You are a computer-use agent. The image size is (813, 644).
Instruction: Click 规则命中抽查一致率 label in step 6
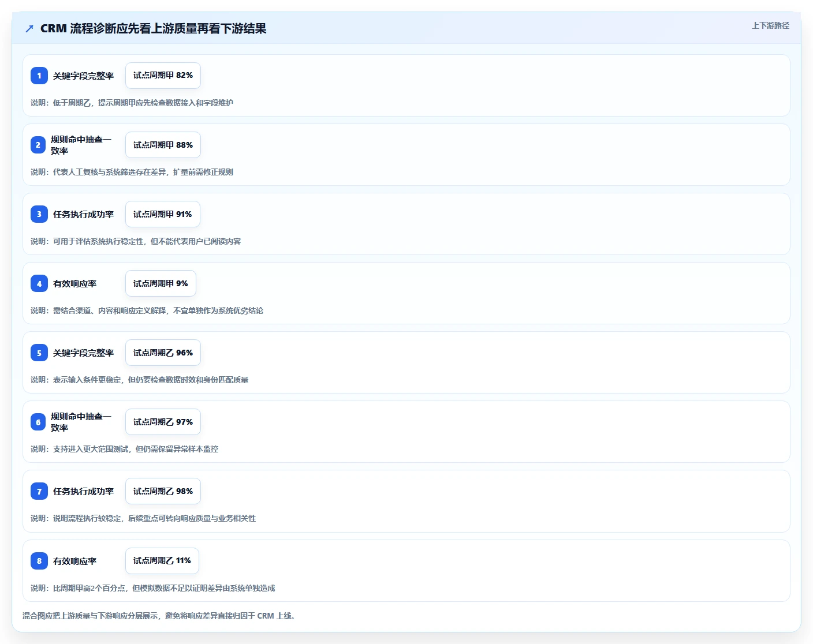pyautogui.click(x=81, y=422)
